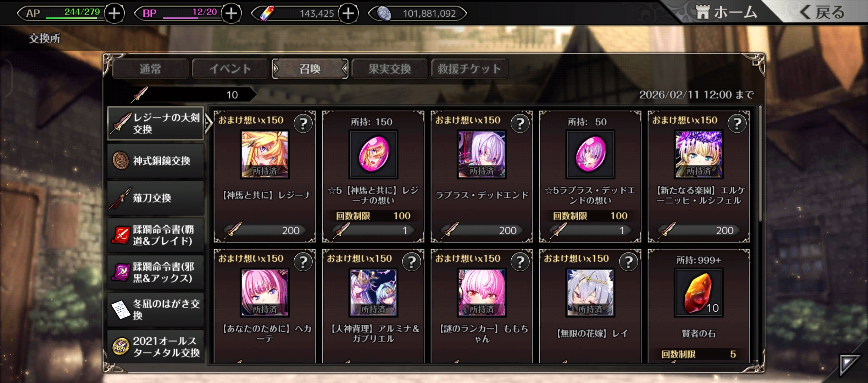Open 冬凪のはがき交換 category
This screenshot has height=383, width=868.
(x=156, y=309)
